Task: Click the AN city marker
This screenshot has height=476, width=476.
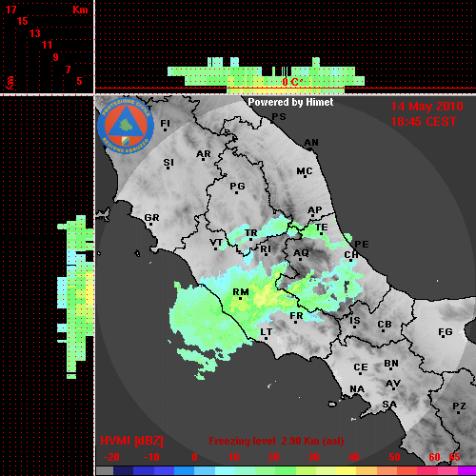Action: click(x=311, y=144)
